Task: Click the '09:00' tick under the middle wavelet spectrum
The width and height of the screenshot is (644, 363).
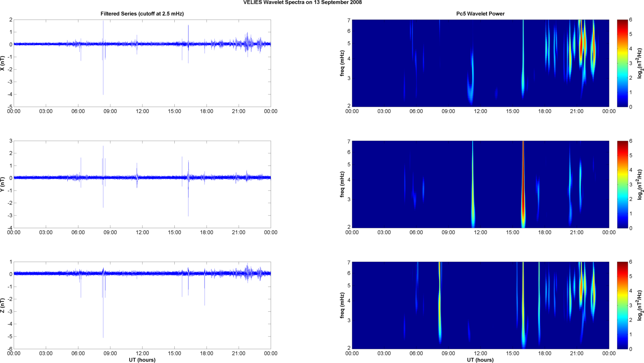Action: (448, 232)
